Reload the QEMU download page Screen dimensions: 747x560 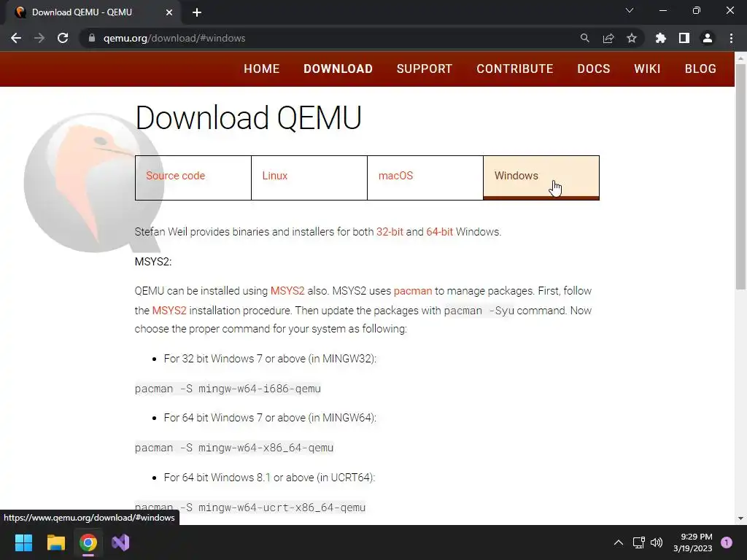63,38
